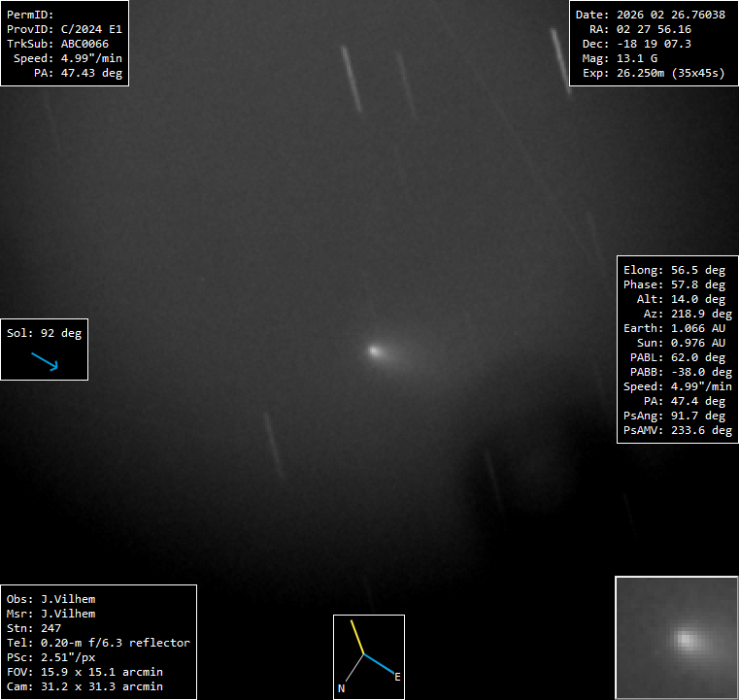Click the 'Dec: -18 19 07.3' value
The height and width of the screenshot is (700, 739).
[x=637, y=44]
